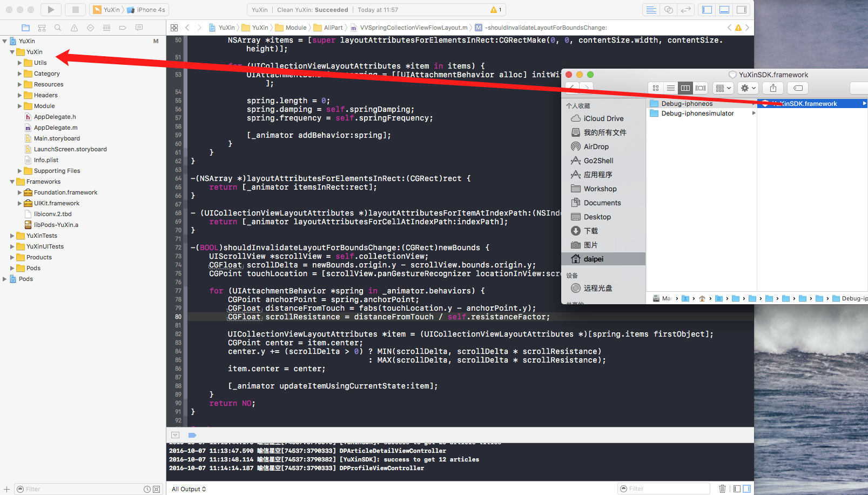868x495 pixels.
Task: Choose the iPhone 4s run destination
Action: coord(146,10)
